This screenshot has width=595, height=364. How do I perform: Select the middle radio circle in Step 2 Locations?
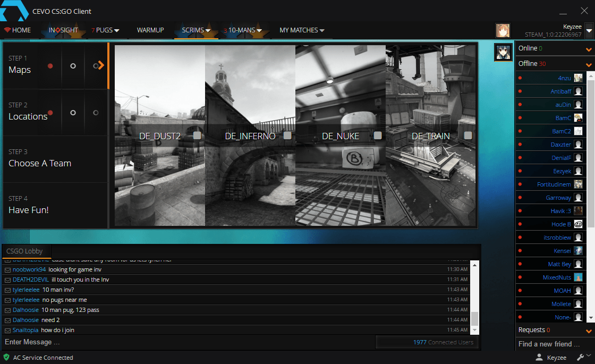point(73,113)
